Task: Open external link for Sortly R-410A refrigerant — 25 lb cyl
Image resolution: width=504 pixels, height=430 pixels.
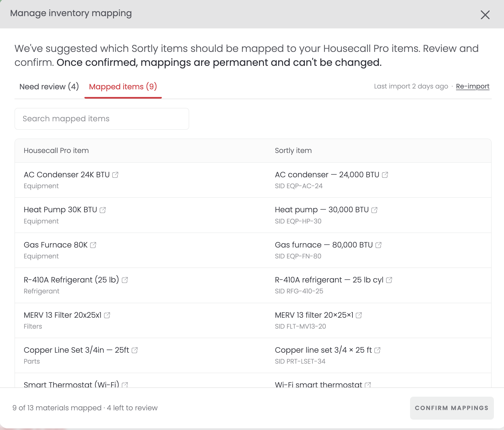Action: click(x=389, y=280)
